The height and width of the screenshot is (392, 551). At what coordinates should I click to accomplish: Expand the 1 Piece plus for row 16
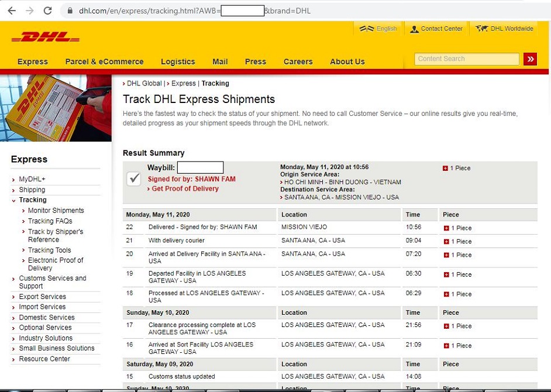[446, 346]
